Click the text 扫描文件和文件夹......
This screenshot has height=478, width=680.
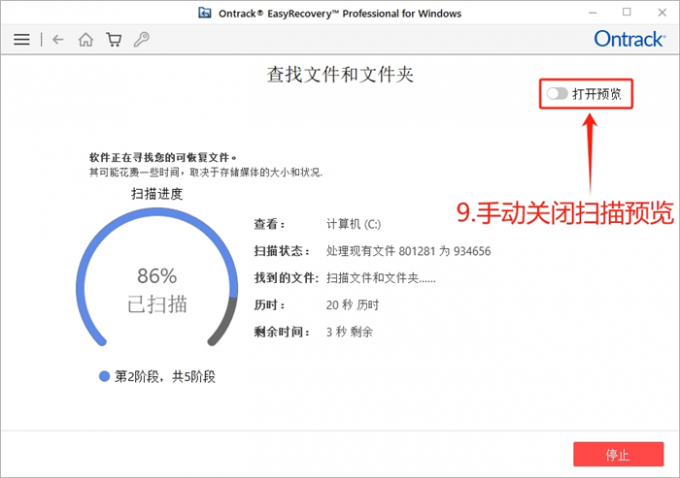coord(381,278)
